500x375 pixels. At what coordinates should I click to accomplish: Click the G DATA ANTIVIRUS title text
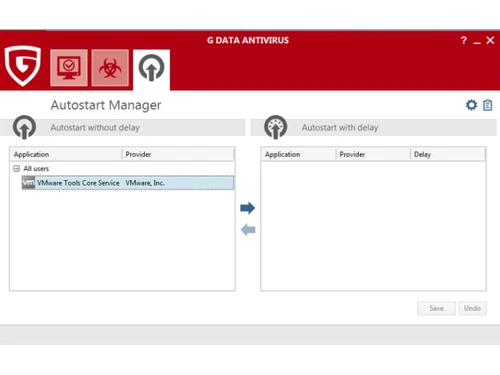point(248,40)
